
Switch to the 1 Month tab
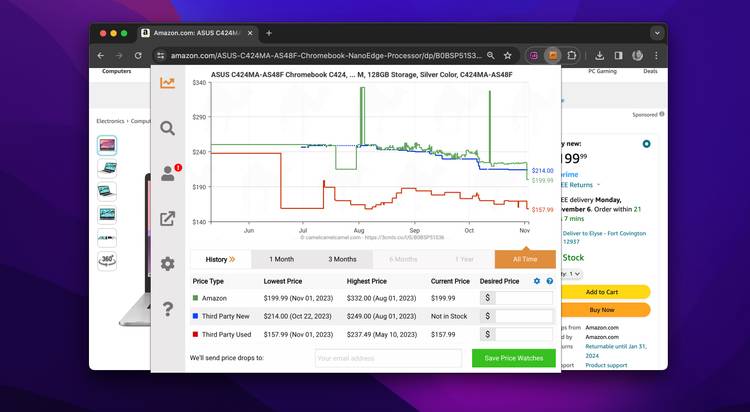coord(281,259)
